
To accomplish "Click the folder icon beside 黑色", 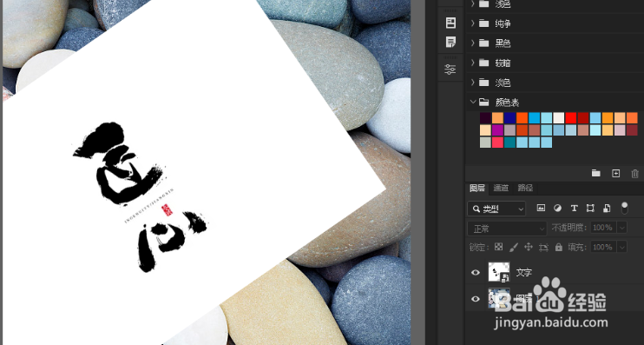I will [484, 43].
